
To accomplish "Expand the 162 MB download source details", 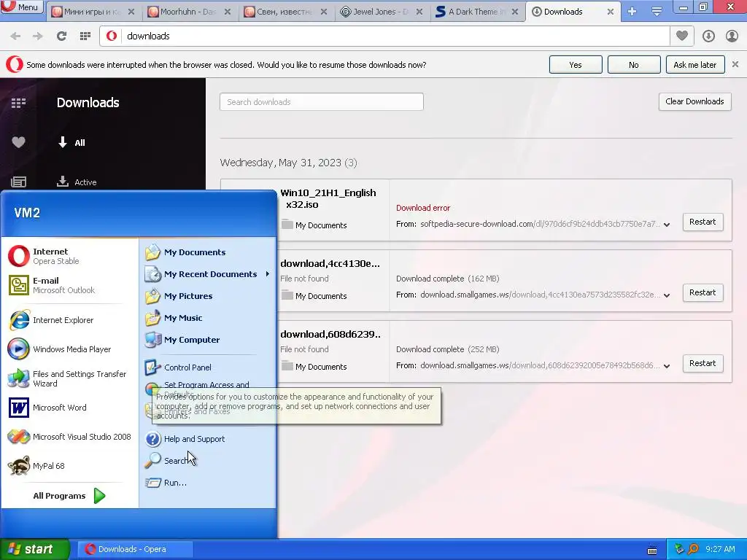I will (x=667, y=295).
